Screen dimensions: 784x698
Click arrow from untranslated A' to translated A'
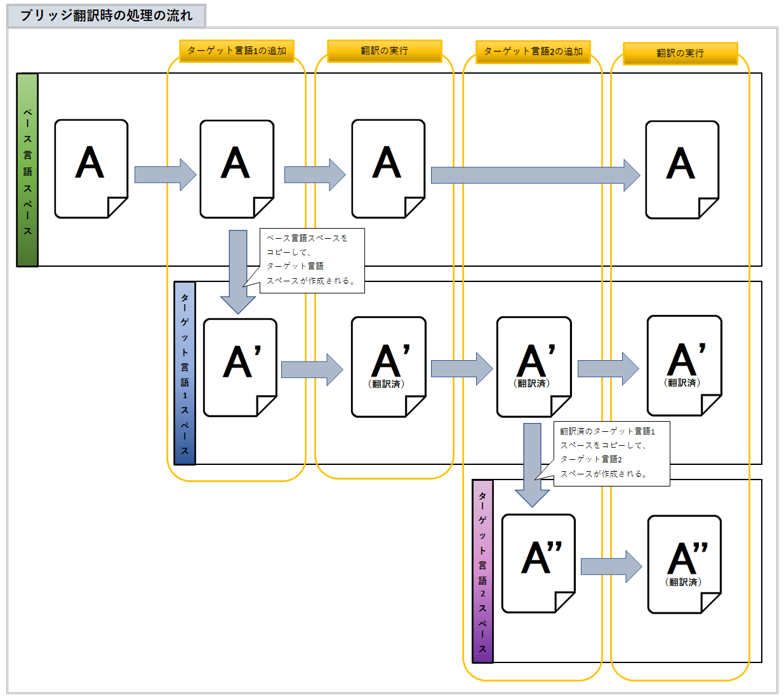[312, 370]
